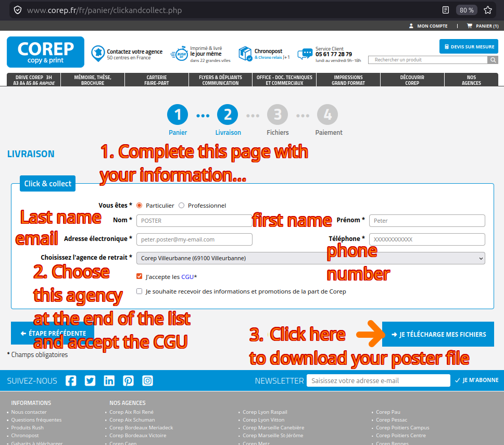Select the Professionnel radio button
Image resolution: width=504 pixels, height=445 pixels.
pyautogui.click(x=181, y=206)
